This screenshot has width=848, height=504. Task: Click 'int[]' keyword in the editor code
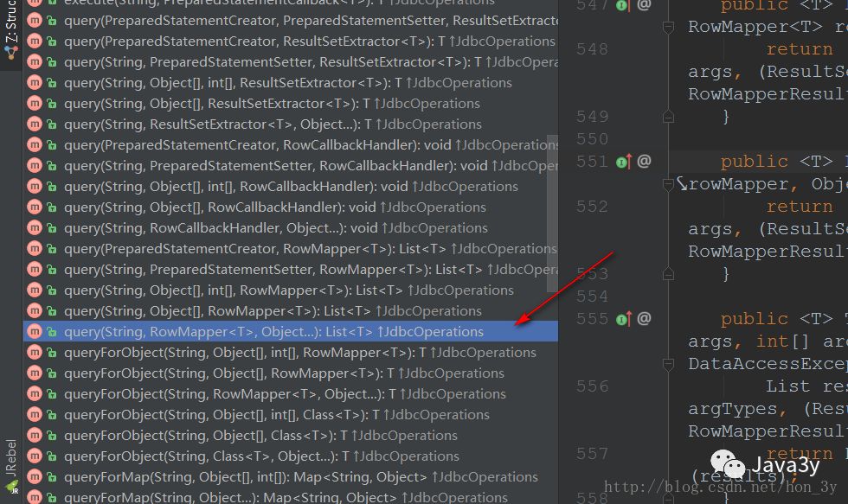click(x=782, y=341)
